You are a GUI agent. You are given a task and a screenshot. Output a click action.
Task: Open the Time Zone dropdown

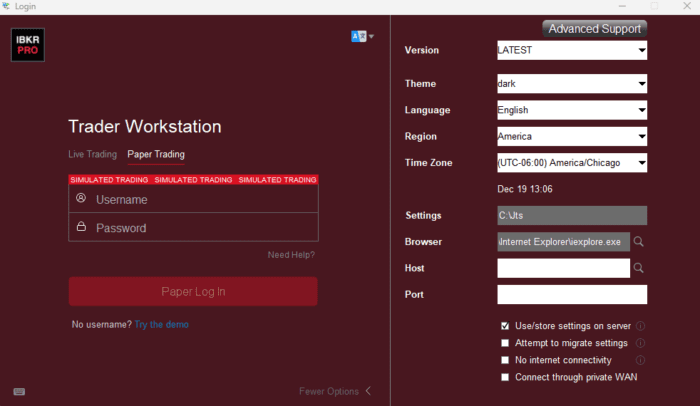572,163
